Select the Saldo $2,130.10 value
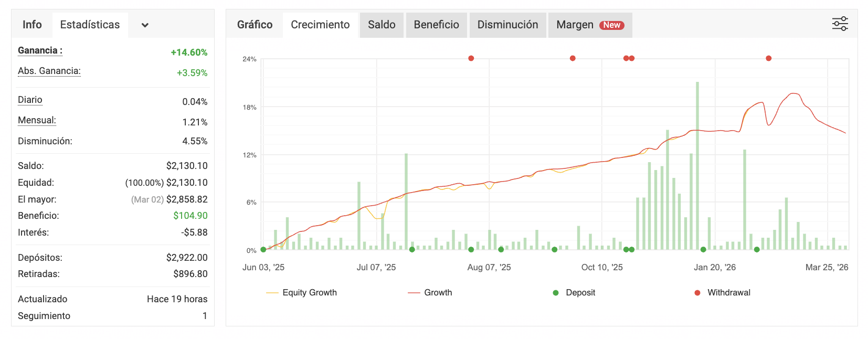 [x=187, y=166]
